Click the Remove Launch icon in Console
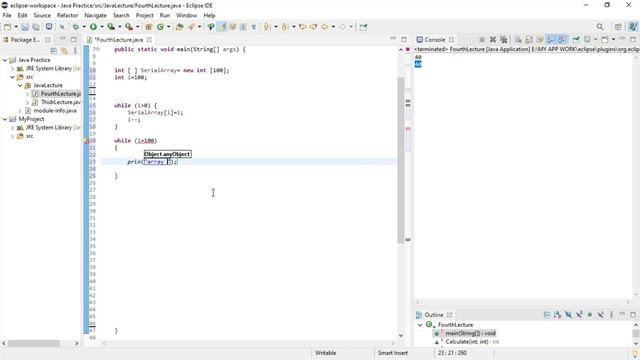The width and height of the screenshot is (640, 360). click(x=493, y=40)
